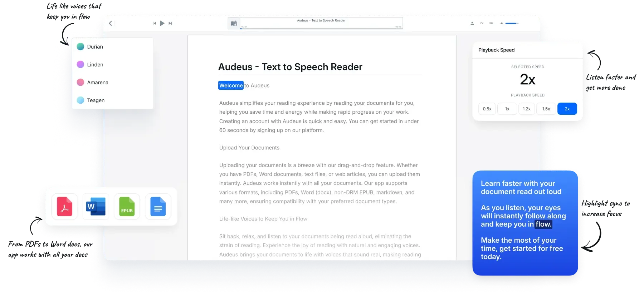Set playback speed to 1x

tap(507, 109)
